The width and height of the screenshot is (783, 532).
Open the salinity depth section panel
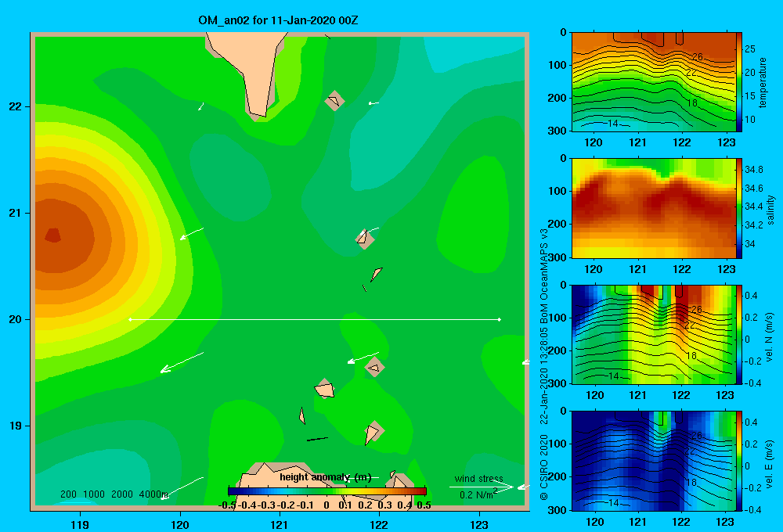pyautogui.click(x=653, y=208)
